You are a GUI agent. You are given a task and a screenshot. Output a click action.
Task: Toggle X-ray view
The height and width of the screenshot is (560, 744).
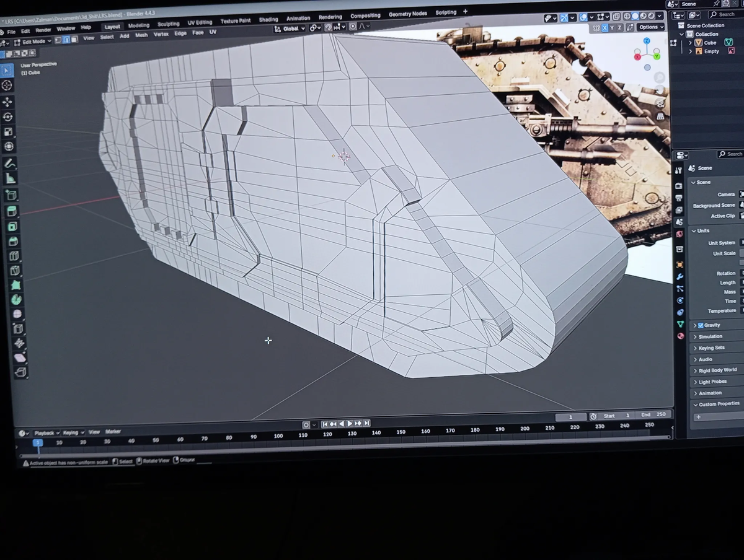618,17
